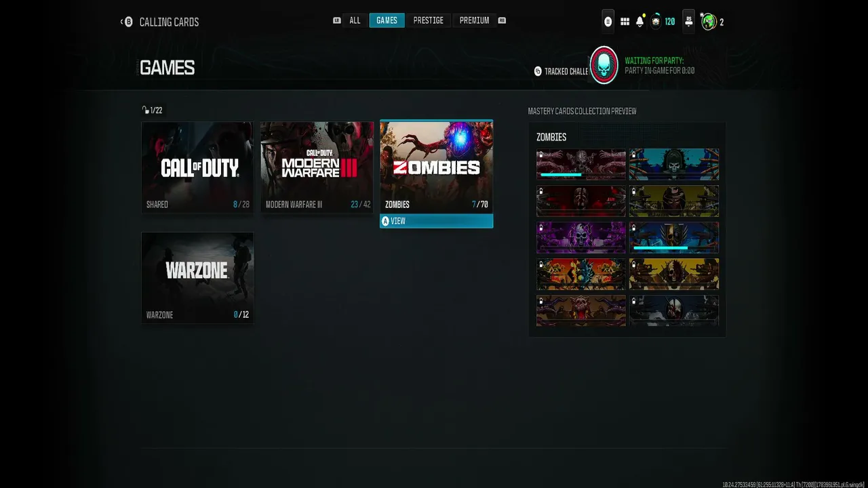Open notifications with the bell icon
The height and width of the screenshot is (488, 868).
coord(640,22)
